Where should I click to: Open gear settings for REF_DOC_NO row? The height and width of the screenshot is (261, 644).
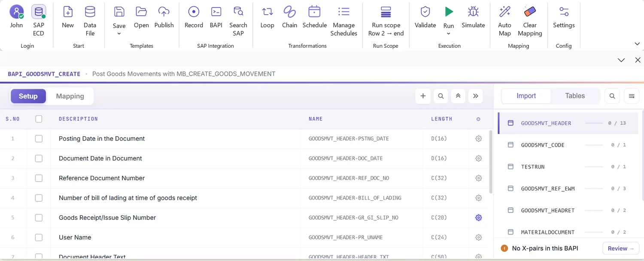pos(479,178)
